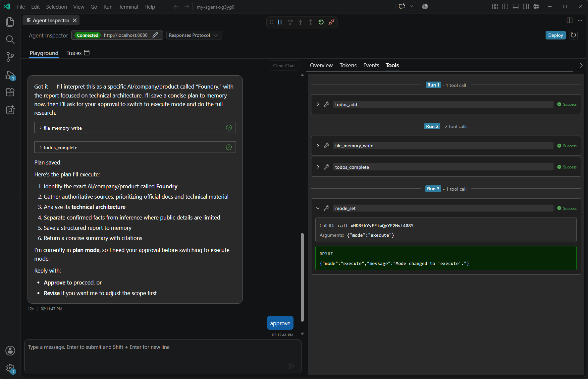Screen dimensions: 588x379
Task: Collapse the mode_set tool call
Action: 318,208
